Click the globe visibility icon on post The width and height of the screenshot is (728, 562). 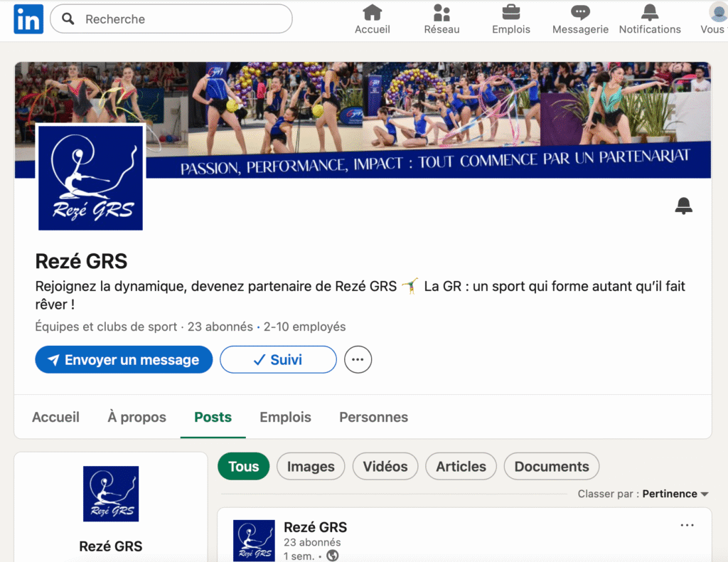333,556
